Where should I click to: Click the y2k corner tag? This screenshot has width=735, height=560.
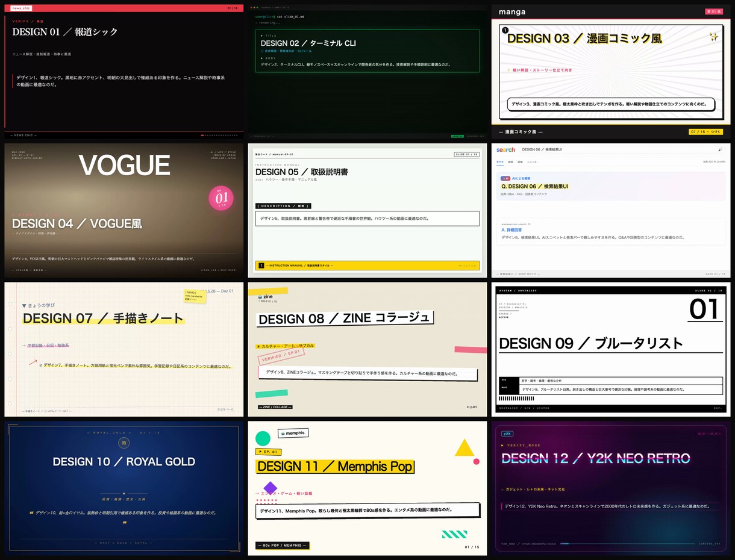coord(507,434)
